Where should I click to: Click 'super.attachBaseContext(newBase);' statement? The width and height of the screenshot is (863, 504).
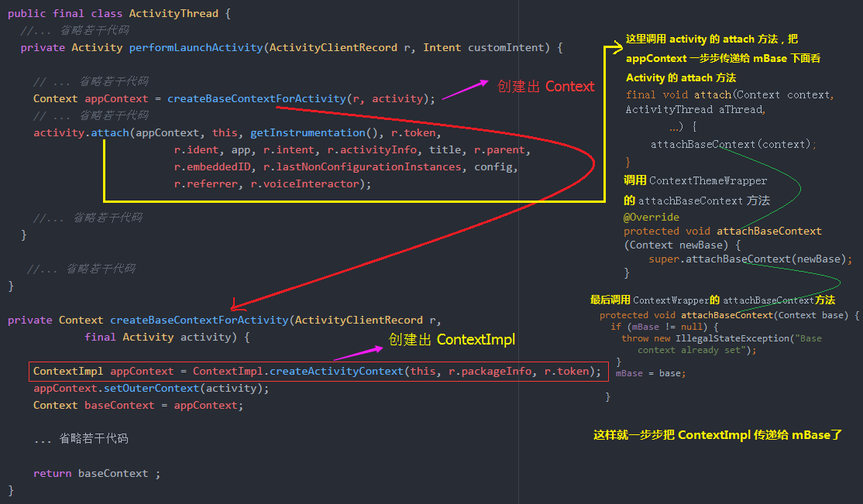[750, 259]
